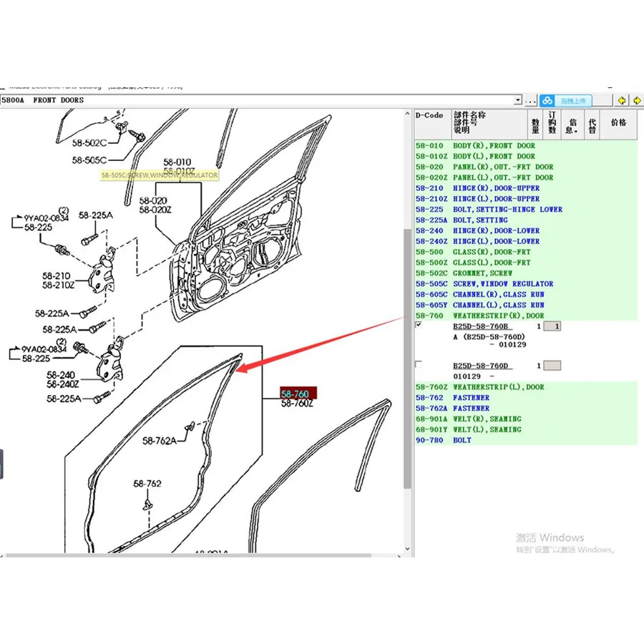Viewport: 644px width, 644px height.
Task: Select row 58-240Z HINGE(L), DOOR-LOWER
Action: [526, 242]
